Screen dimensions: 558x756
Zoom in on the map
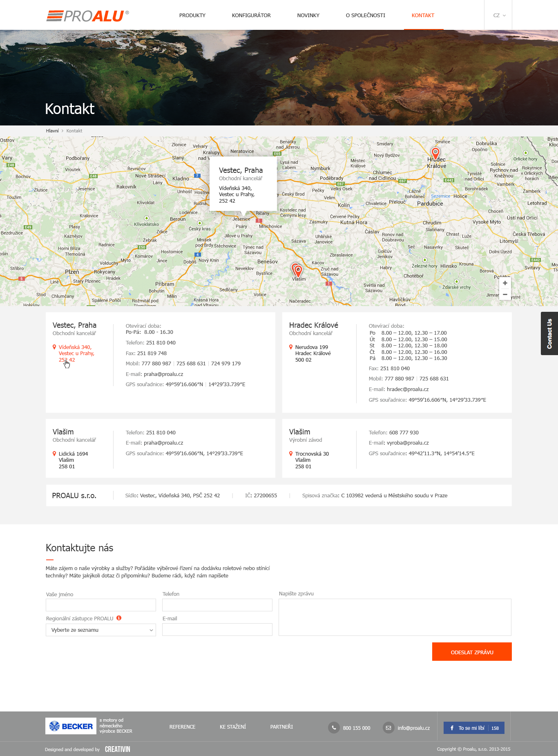click(x=505, y=283)
